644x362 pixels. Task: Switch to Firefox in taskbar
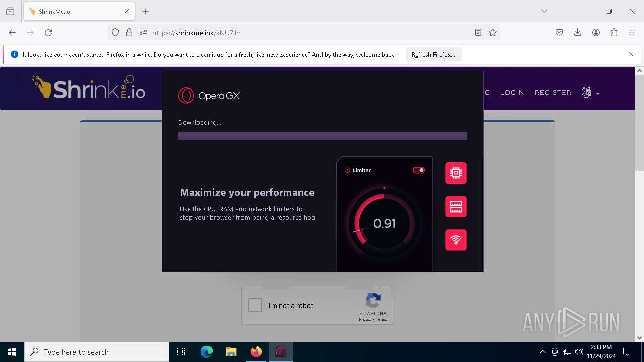pos(256,352)
